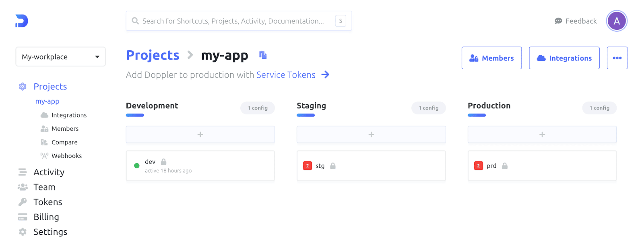Screen dimensions: 644x240
Task: Open Billing from the sidebar
Action: pyautogui.click(x=46, y=217)
